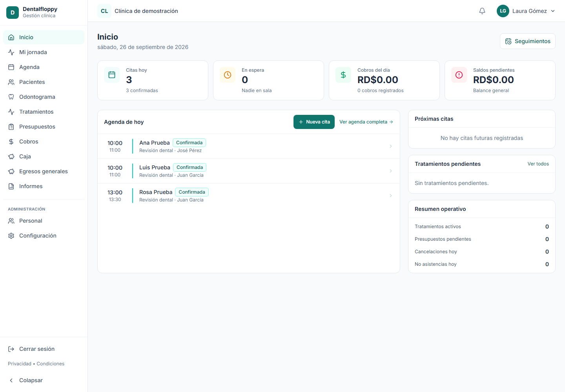565x392 pixels.
Task: Follow Ver agenda completa link
Action: pos(366,122)
